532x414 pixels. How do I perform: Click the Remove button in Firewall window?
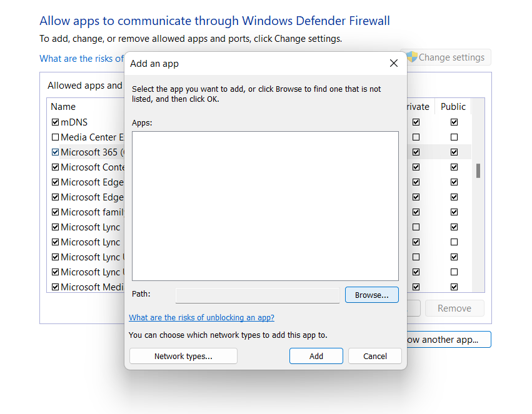pyautogui.click(x=454, y=308)
